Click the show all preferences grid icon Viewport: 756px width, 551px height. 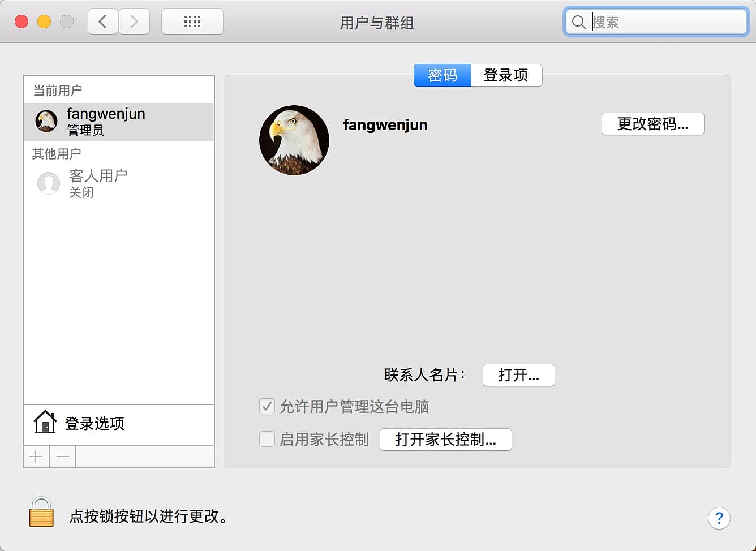point(192,22)
